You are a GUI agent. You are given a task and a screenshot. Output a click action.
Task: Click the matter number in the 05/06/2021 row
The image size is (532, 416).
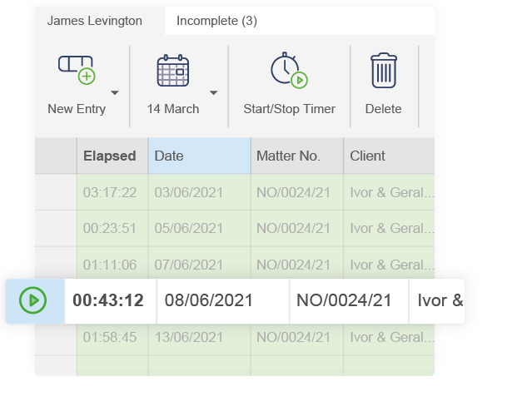294,229
